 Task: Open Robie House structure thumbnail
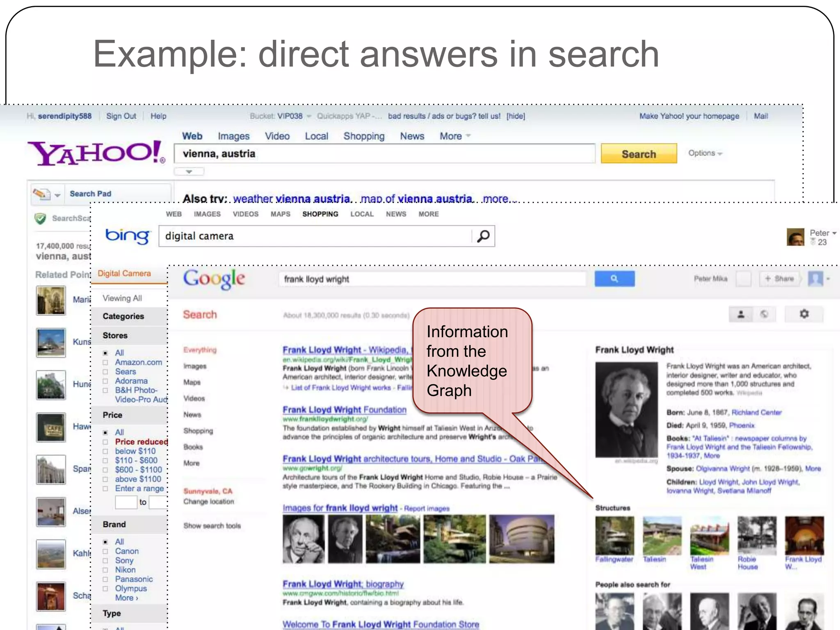(757, 535)
